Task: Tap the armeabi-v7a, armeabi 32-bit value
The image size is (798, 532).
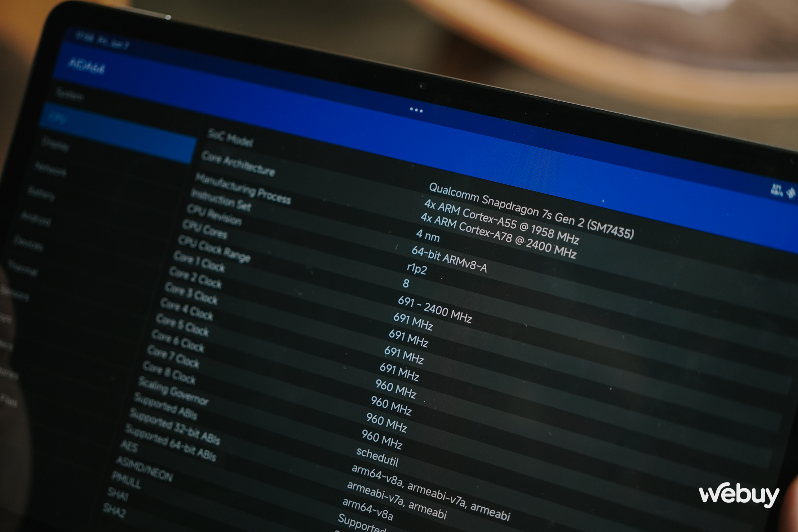Action: (x=397, y=500)
